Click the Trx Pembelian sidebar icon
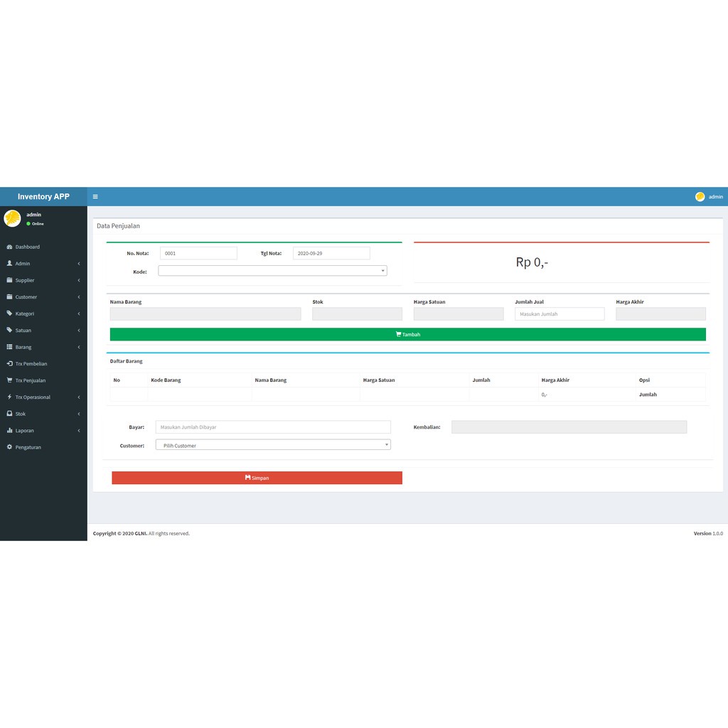The image size is (728, 728). [x=9, y=363]
